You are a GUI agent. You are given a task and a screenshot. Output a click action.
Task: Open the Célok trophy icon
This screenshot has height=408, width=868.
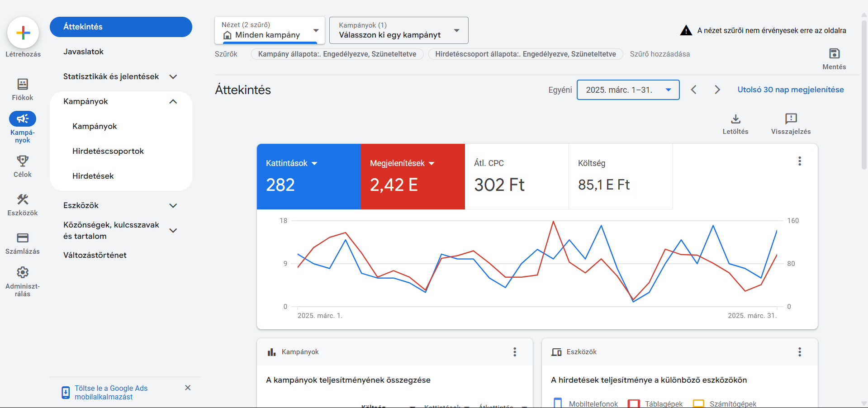click(x=23, y=161)
